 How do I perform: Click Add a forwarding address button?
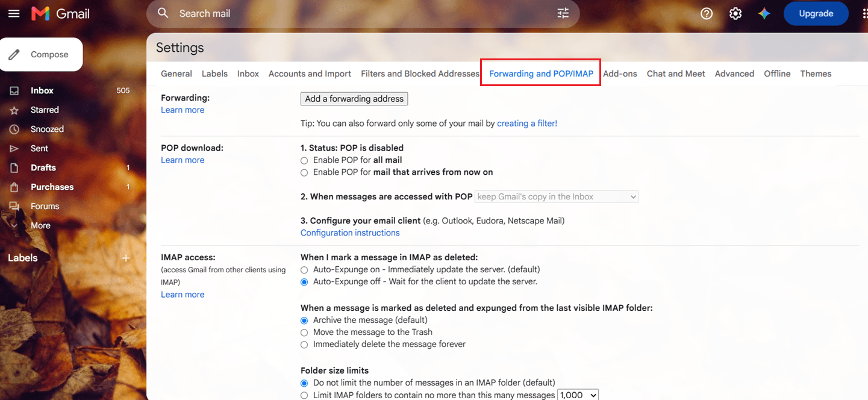(354, 99)
